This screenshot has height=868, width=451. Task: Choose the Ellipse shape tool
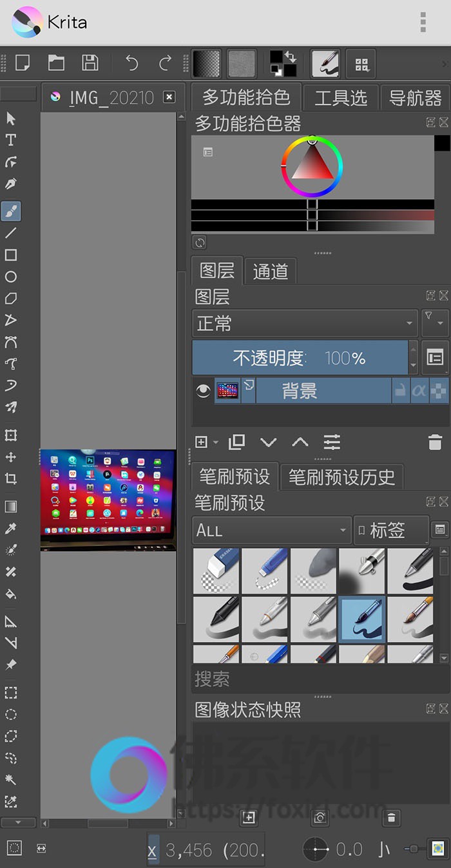[x=11, y=277]
